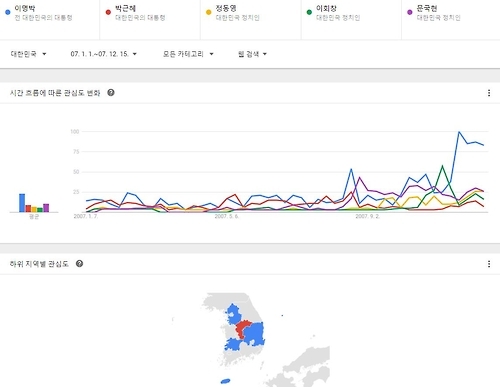Click the blue Jeju island on the map
The height and width of the screenshot is (387, 500).
[x=225, y=381]
